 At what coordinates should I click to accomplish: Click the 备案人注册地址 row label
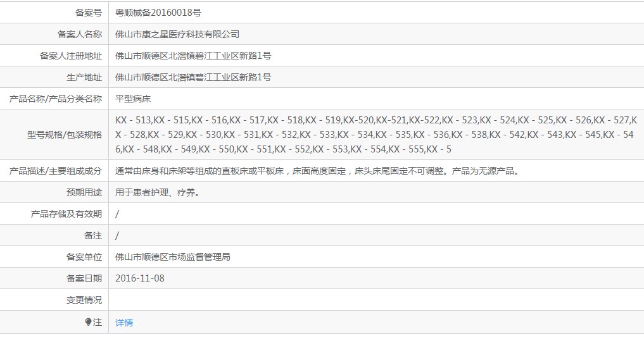tap(71, 56)
